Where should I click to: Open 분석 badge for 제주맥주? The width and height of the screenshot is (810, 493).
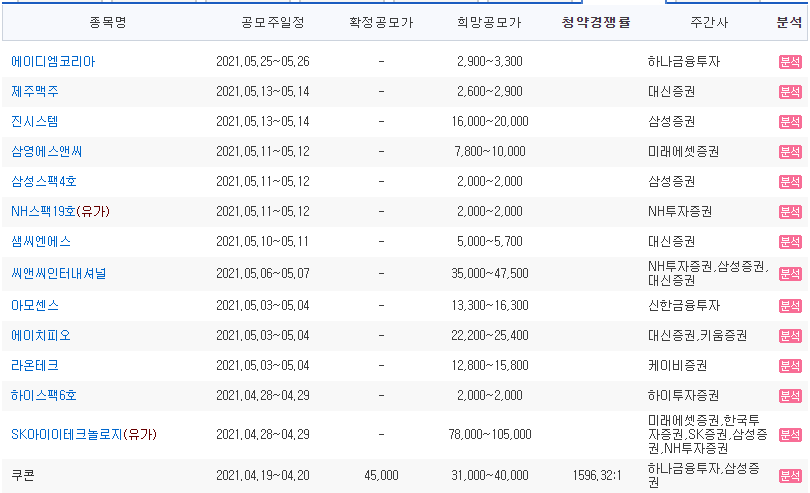[x=790, y=92]
